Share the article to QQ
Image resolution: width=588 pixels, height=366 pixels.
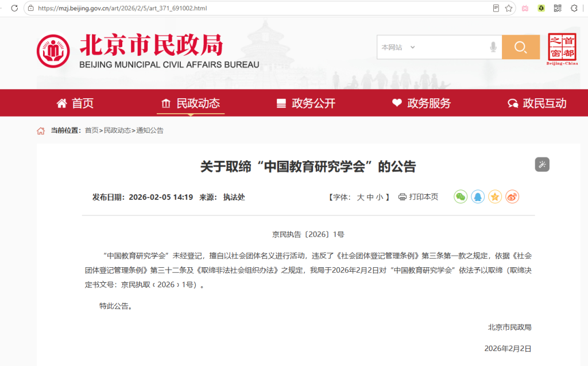point(478,197)
